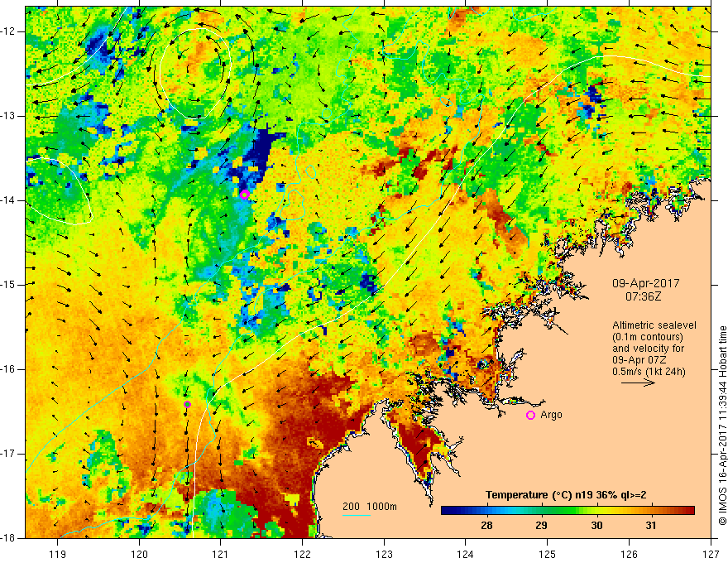Click the '28' colorbar tick label
This screenshot has width=728, height=563.
coord(486,526)
